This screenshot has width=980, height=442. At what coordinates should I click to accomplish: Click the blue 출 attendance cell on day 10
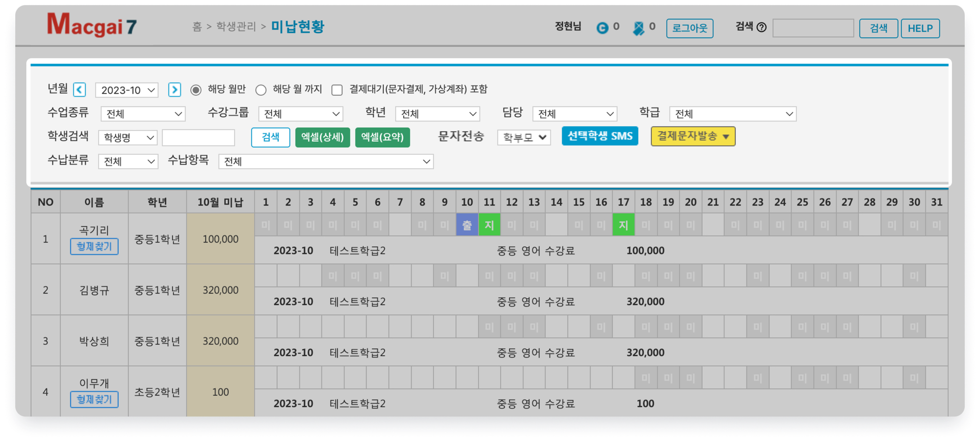click(x=467, y=225)
